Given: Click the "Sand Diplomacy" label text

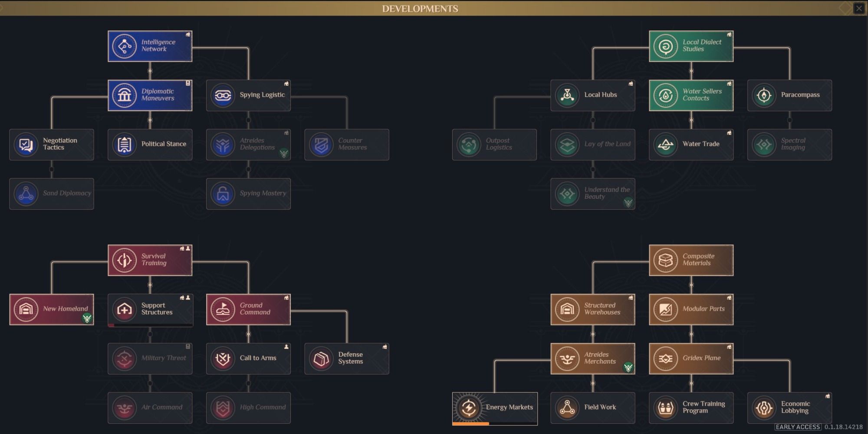Looking at the screenshot, I should (67, 193).
